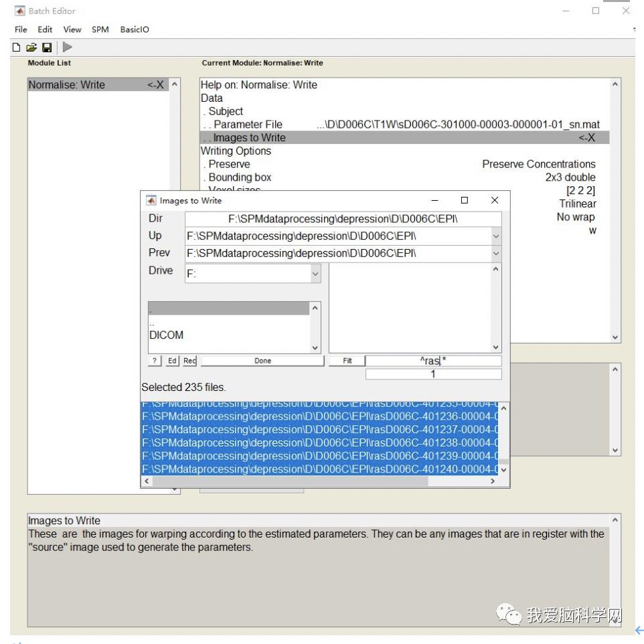This screenshot has height=644, width=644.
Task: Close the Images to Write dialog
Action: 495,200
